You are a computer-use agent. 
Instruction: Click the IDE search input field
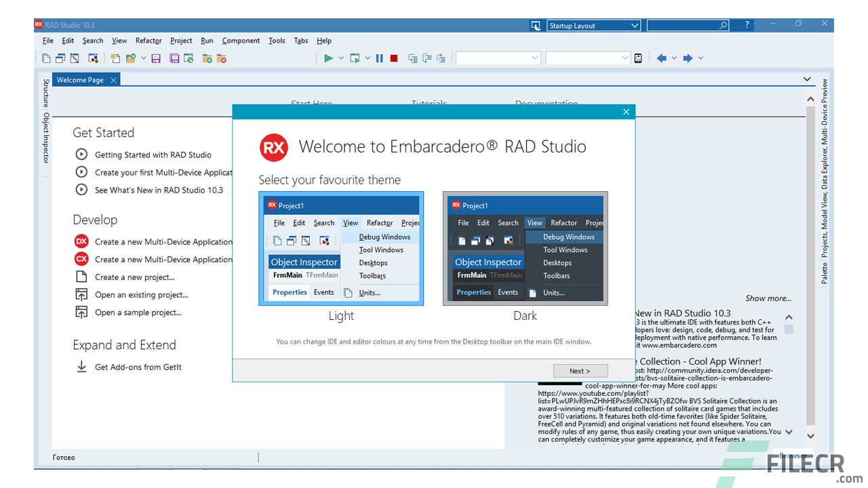click(685, 25)
